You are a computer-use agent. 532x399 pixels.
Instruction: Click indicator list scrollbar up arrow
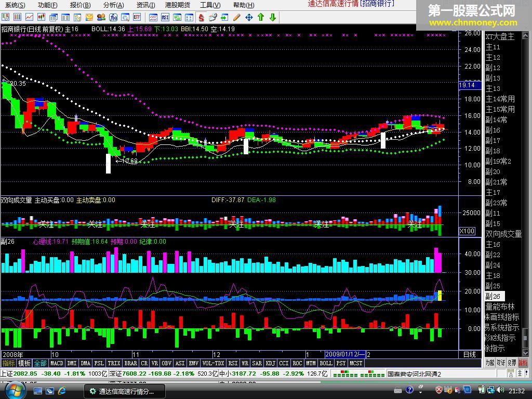point(525,35)
